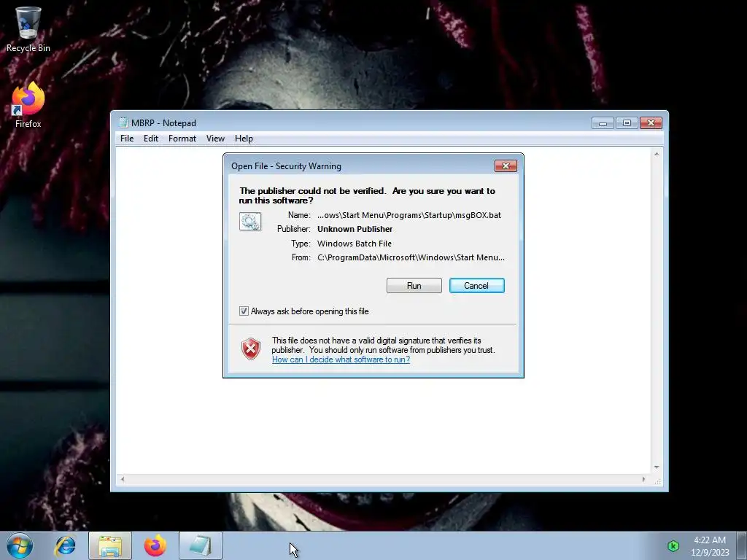Click the 'Windows Batch File' type text

[355, 244]
